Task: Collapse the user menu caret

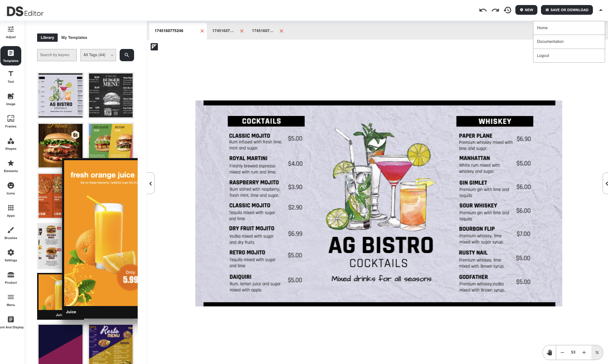Action: tap(601, 10)
